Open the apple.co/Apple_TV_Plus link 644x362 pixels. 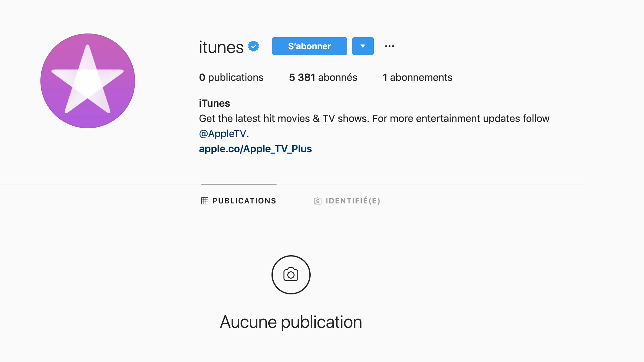point(255,149)
